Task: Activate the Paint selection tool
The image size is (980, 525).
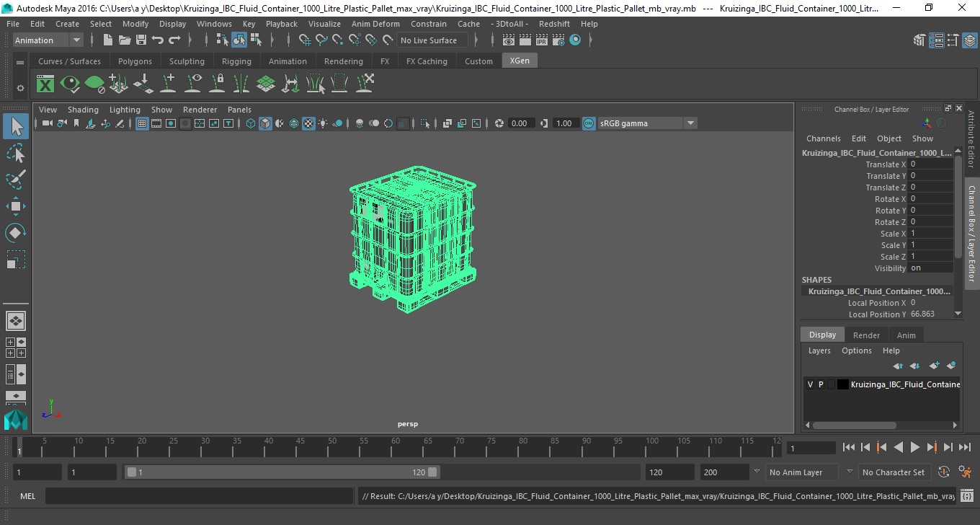Action: pos(16,179)
